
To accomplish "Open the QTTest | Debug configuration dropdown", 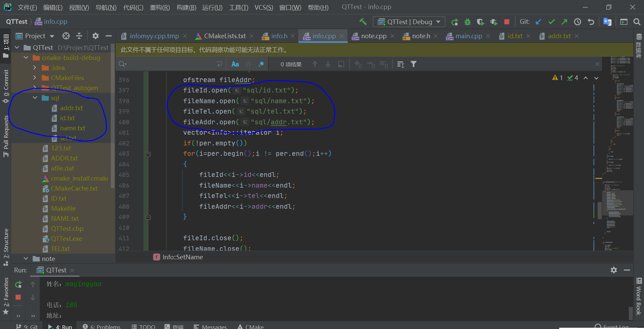I will point(409,22).
